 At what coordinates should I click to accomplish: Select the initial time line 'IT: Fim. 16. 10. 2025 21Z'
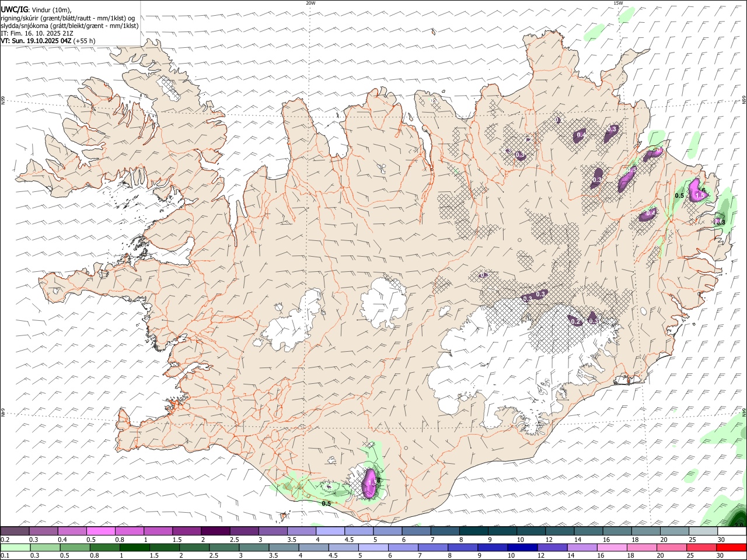[37, 33]
